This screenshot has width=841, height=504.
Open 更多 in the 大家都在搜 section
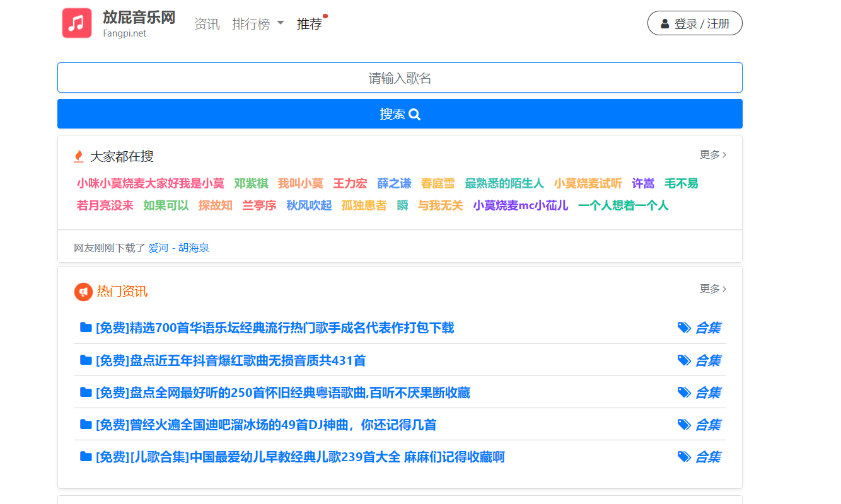[712, 155]
